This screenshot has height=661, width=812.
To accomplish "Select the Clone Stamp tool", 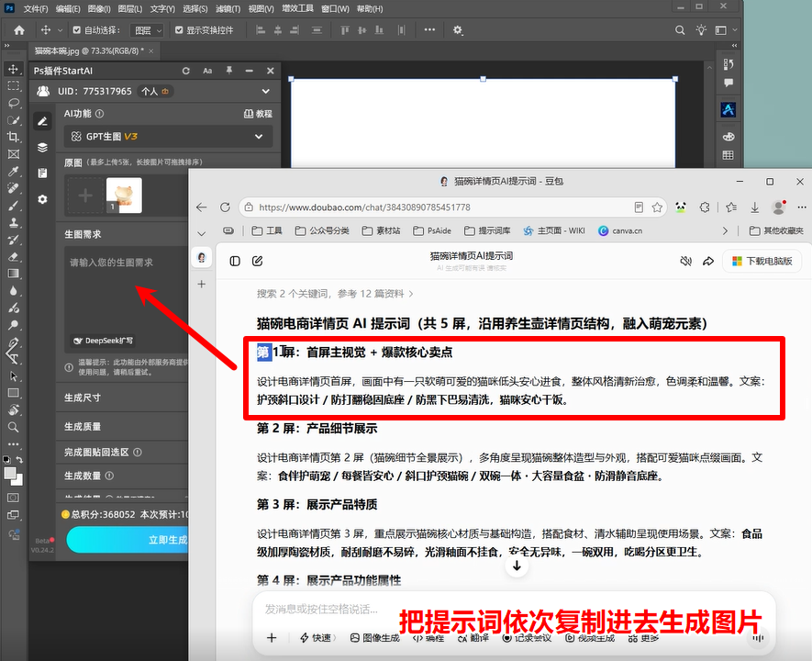I will pos(14,223).
